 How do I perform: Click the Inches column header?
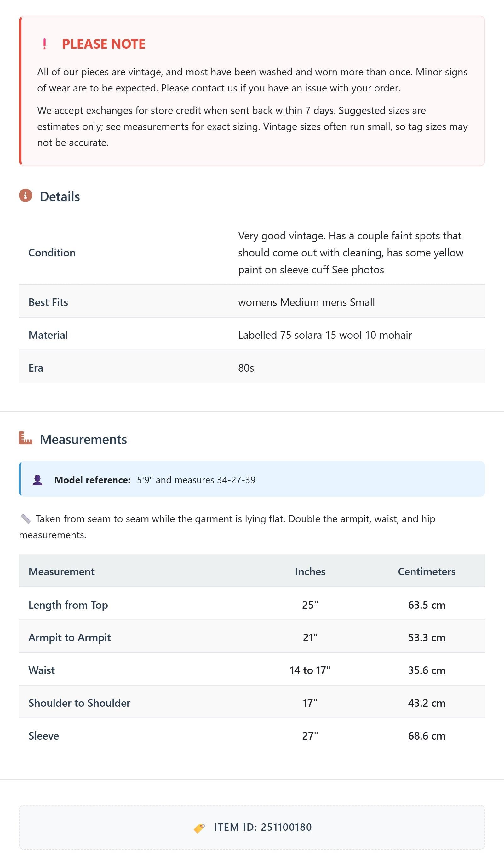coord(310,571)
